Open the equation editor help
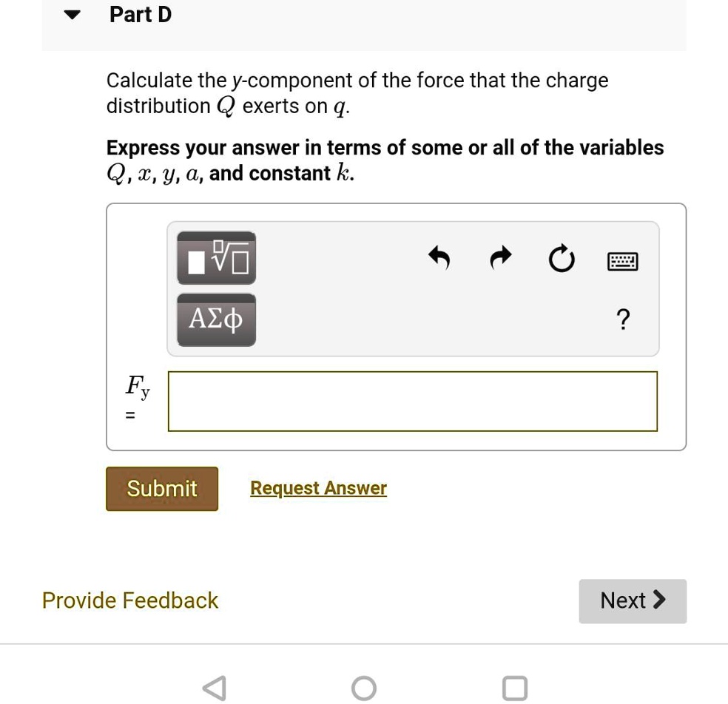 pos(623,319)
